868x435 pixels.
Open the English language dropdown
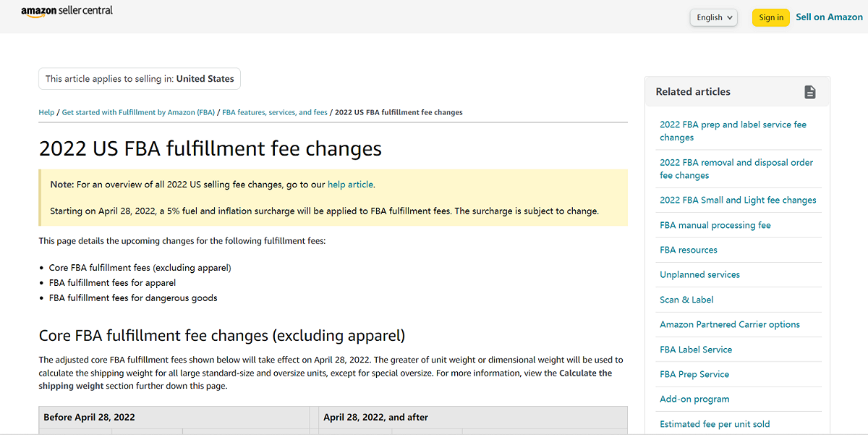click(x=713, y=17)
